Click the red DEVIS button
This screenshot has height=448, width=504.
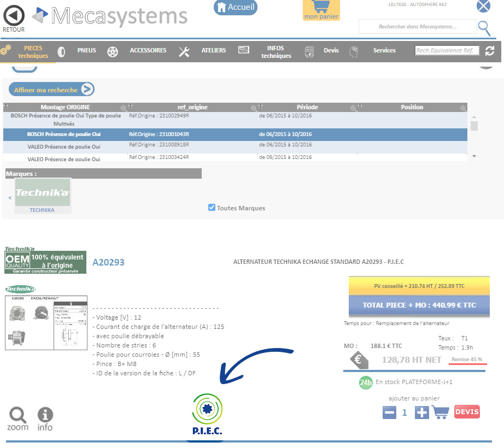[467, 412]
